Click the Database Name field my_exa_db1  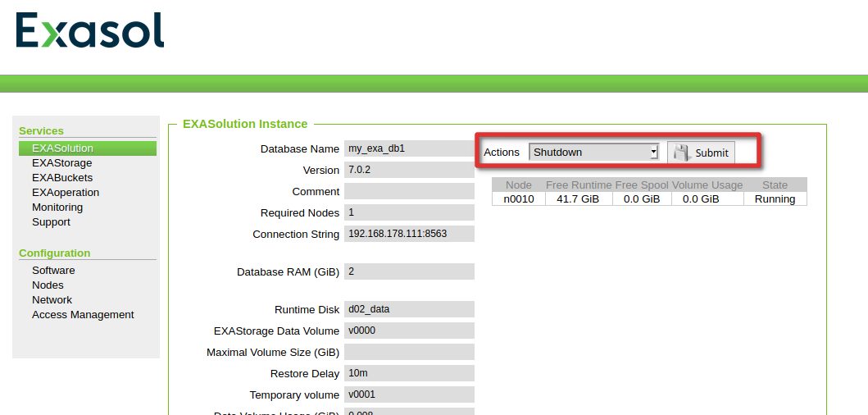(409, 148)
